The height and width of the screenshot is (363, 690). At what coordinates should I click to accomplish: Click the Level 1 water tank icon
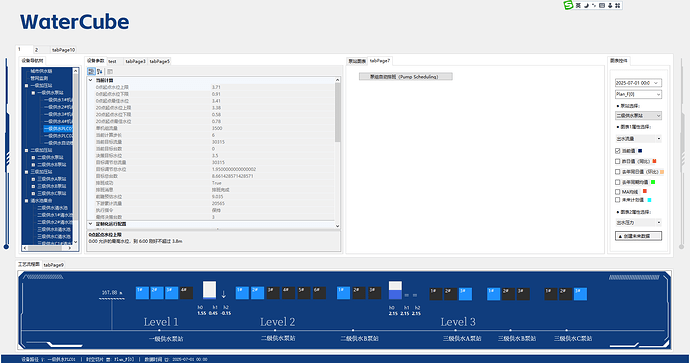(209, 290)
